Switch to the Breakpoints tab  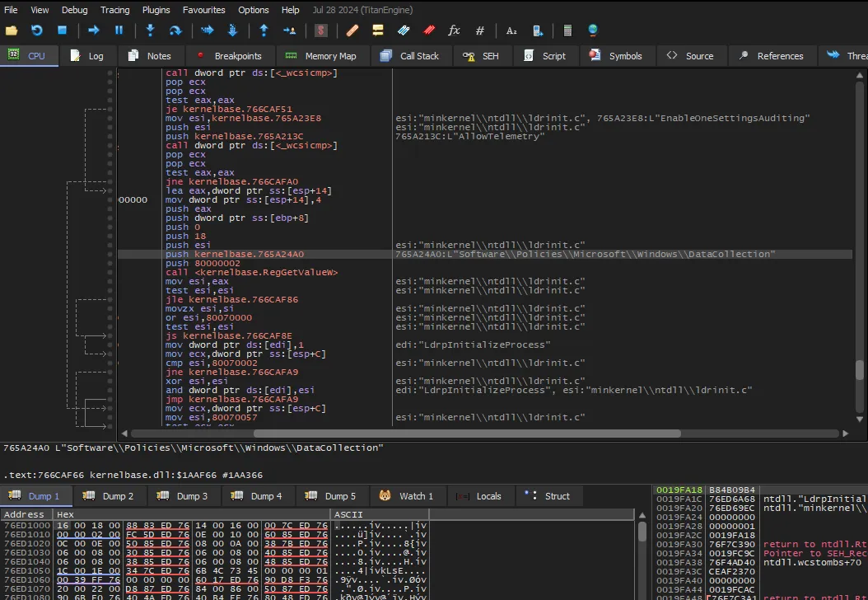(230, 56)
